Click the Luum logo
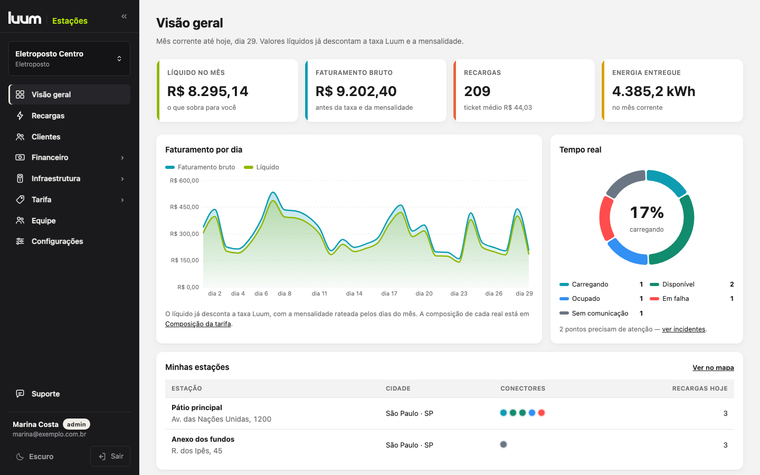This screenshot has width=760, height=475. pos(25,18)
